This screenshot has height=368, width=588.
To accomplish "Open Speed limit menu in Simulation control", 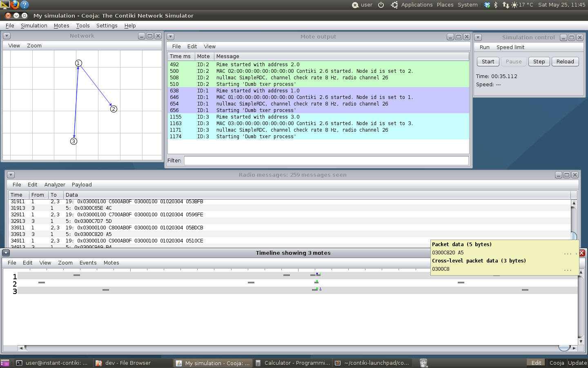I will pyautogui.click(x=510, y=47).
